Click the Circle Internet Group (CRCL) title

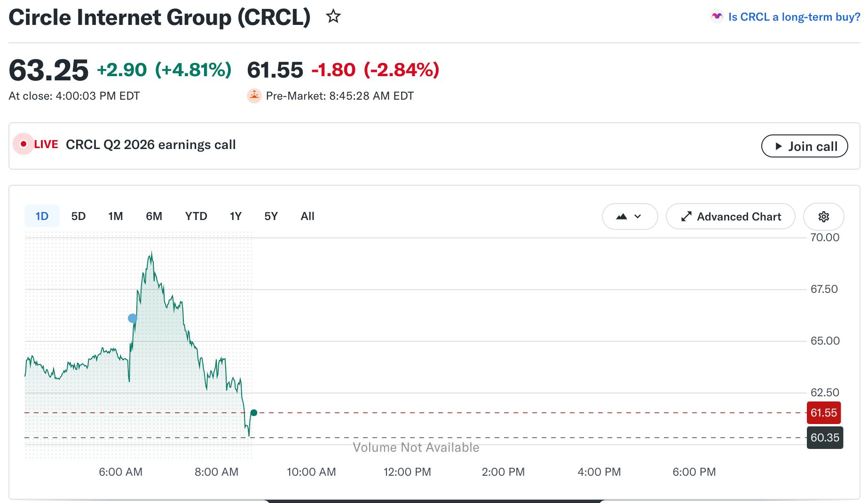click(x=159, y=17)
